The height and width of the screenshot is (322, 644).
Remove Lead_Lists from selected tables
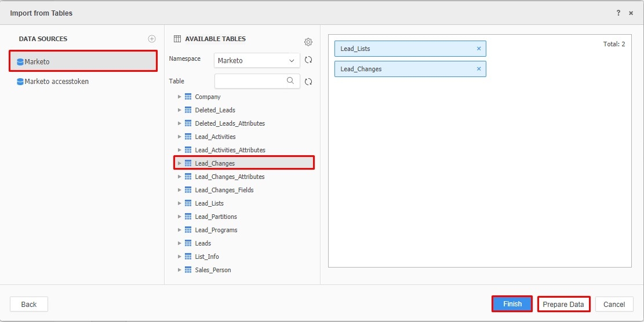tap(478, 49)
